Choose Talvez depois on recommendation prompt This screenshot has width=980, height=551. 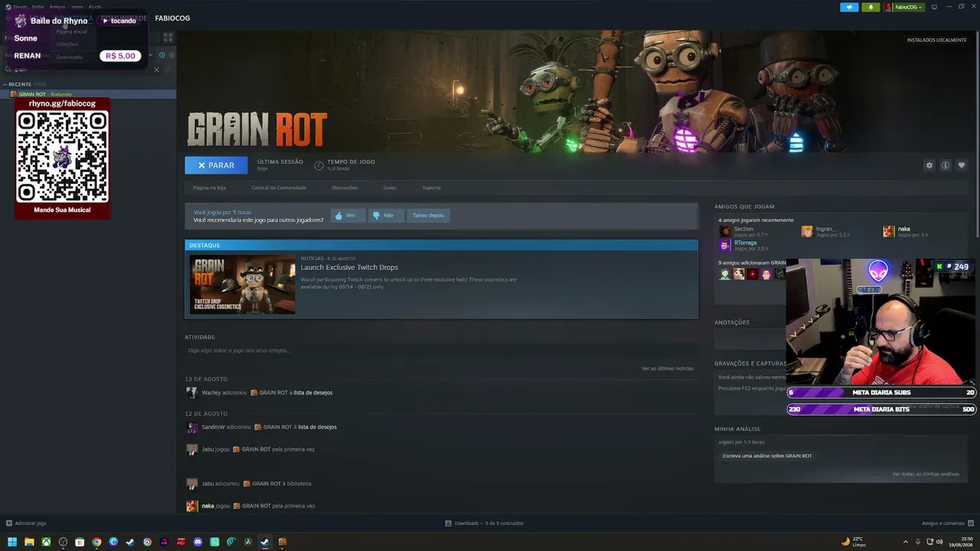pyautogui.click(x=428, y=215)
